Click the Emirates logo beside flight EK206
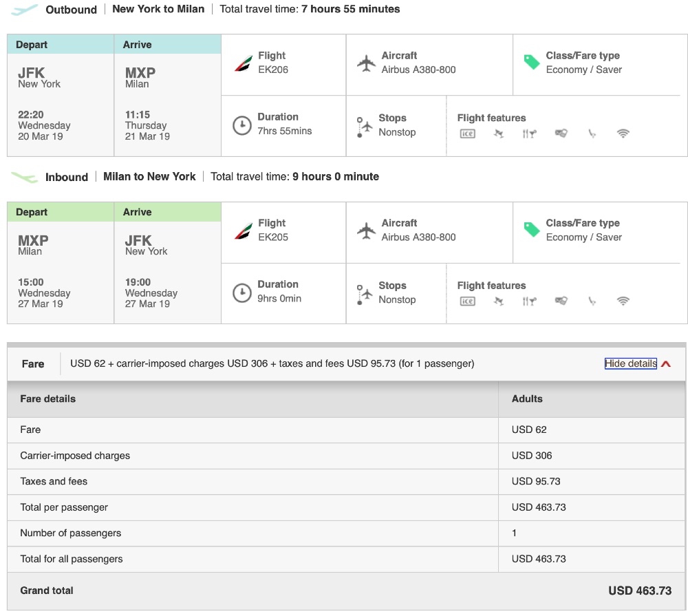This screenshot has height=616, width=688. click(x=244, y=63)
